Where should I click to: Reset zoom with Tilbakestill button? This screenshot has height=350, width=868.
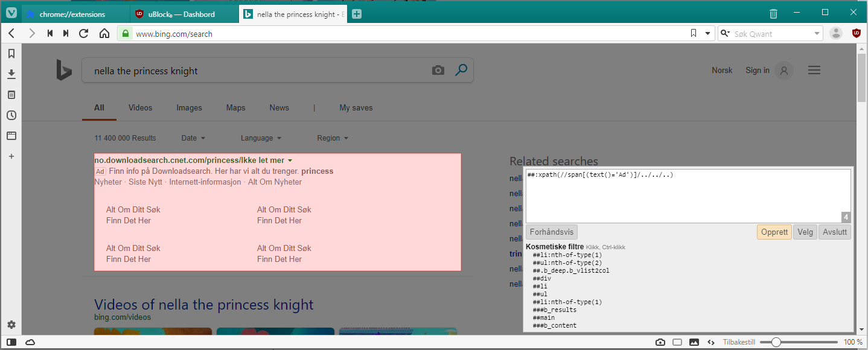pyautogui.click(x=739, y=342)
